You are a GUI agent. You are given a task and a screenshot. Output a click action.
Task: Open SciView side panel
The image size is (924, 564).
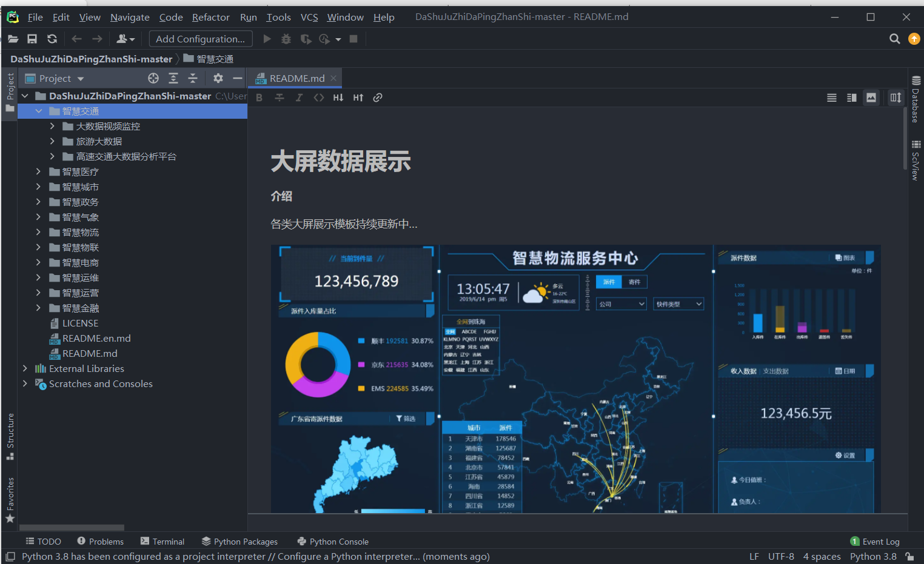(x=916, y=160)
